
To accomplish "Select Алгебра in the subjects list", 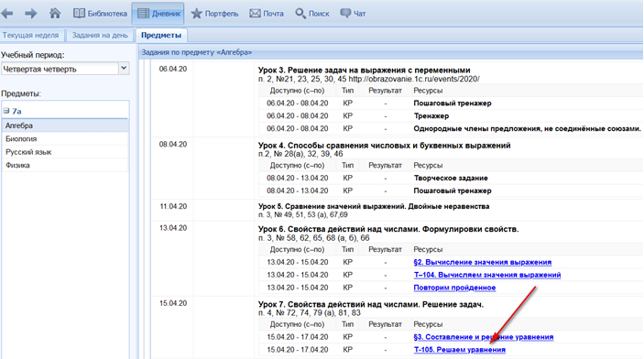I will pyautogui.click(x=65, y=125).
